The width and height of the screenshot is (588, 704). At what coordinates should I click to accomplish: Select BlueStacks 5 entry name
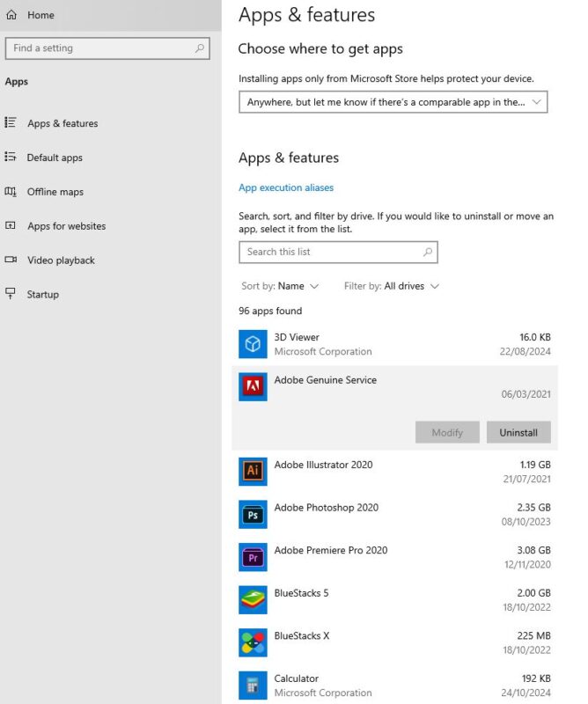(301, 593)
